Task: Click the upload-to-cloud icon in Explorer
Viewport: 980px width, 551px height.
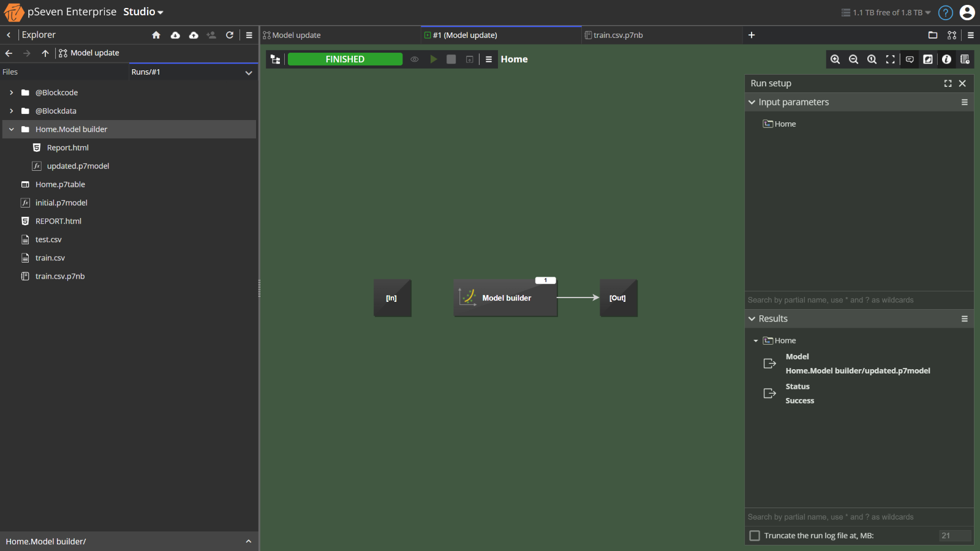Action: (x=194, y=35)
